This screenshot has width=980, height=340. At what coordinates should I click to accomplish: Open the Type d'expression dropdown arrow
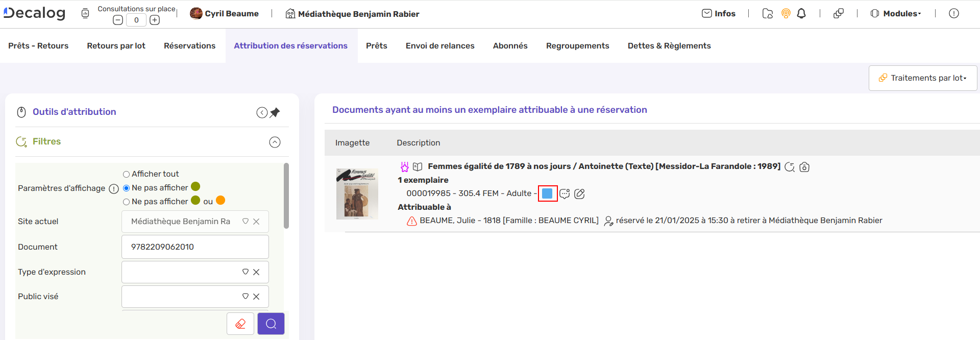pyautogui.click(x=246, y=272)
